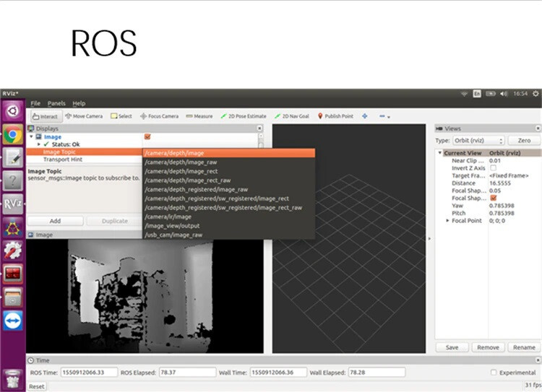Screen dimensions: 542x392
Task: Click the Add display button
Action: [56, 221]
